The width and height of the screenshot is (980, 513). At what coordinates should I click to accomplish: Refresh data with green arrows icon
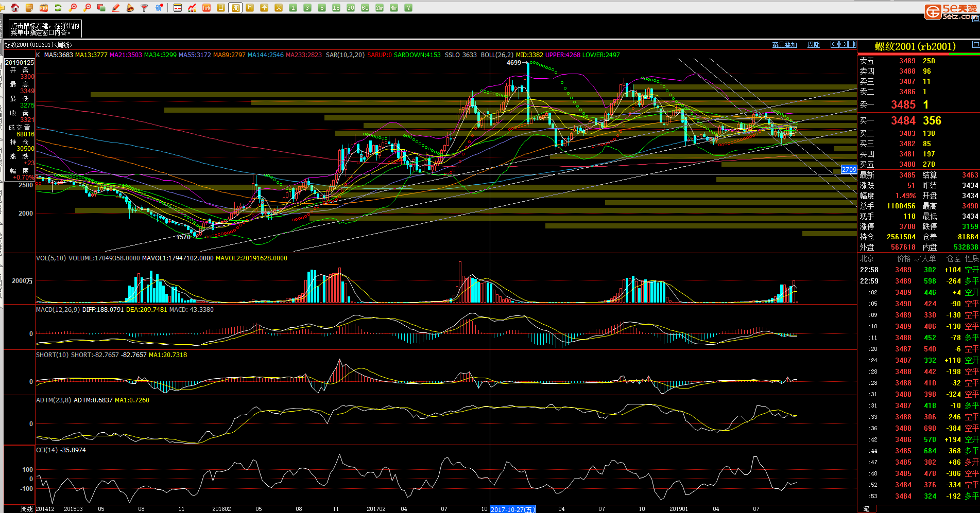click(x=58, y=8)
